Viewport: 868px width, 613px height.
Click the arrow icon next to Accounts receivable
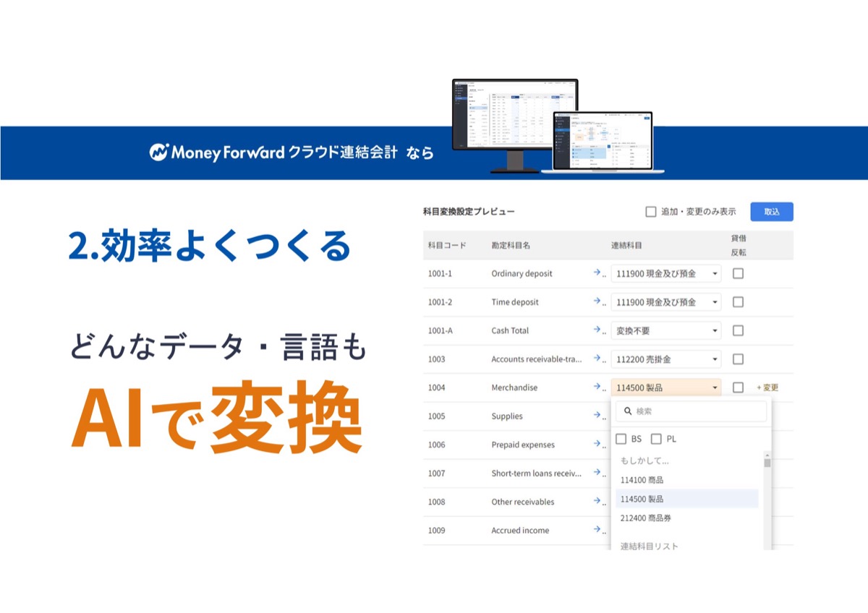point(598,359)
